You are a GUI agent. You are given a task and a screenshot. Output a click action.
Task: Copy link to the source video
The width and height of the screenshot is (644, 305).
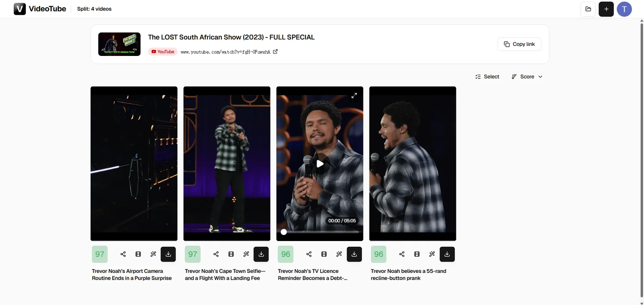520,44
